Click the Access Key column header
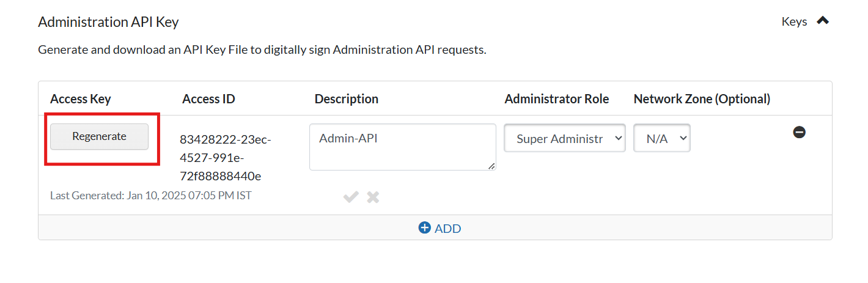 pos(80,99)
